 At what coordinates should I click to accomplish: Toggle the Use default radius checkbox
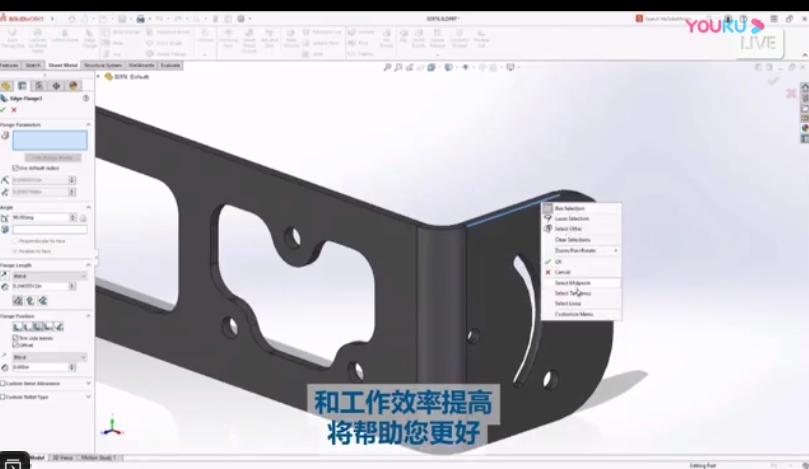(x=14, y=167)
